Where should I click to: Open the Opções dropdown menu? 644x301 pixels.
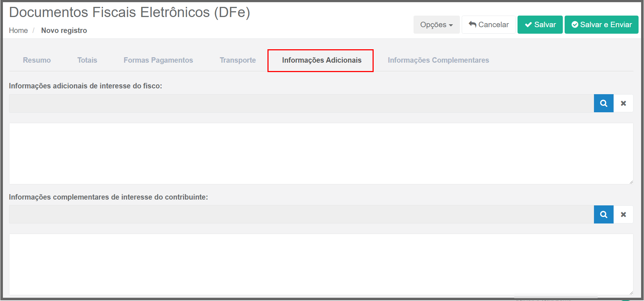pyautogui.click(x=436, y=25)
